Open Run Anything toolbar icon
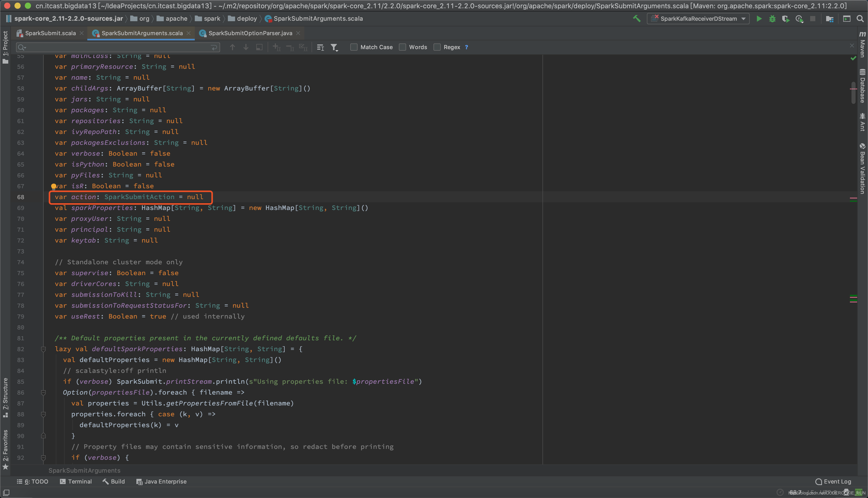 (x=847, y=19)
